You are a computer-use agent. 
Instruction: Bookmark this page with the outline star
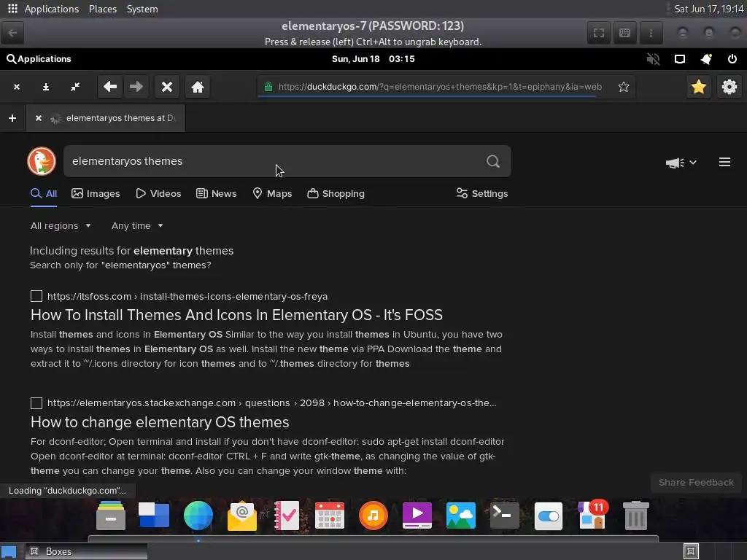(x=623, y=87)
